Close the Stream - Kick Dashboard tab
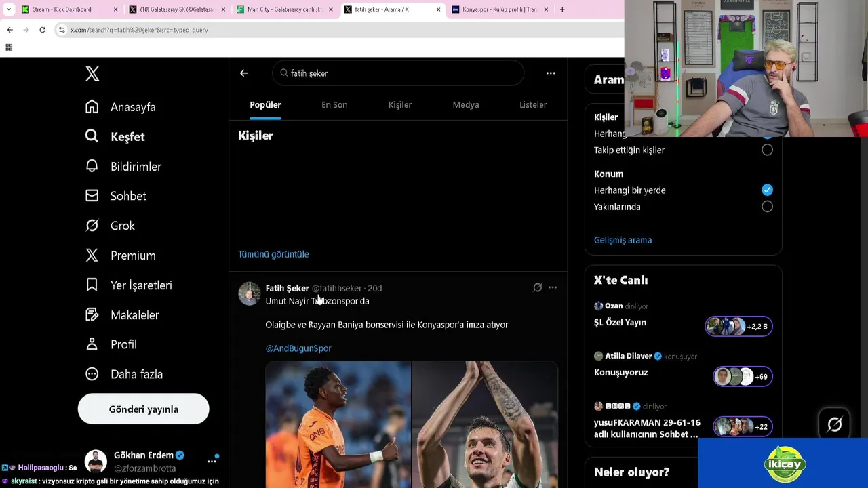 point(115,9)
